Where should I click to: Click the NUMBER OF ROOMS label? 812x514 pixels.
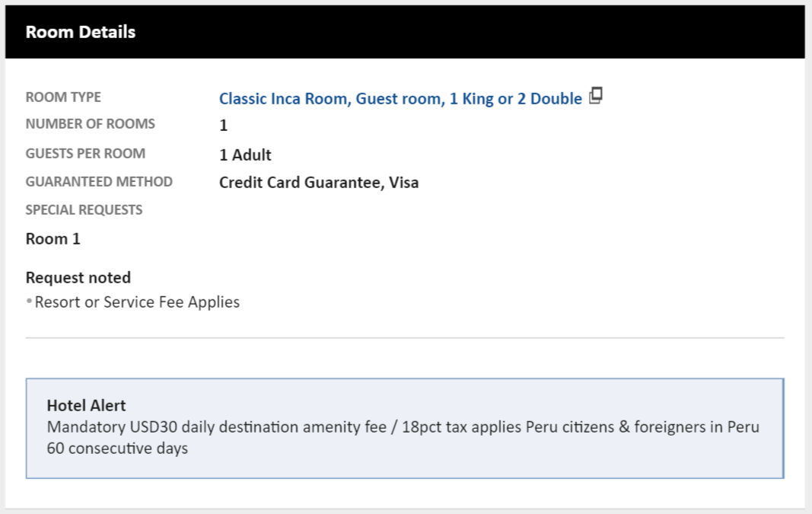coord(90,124)
